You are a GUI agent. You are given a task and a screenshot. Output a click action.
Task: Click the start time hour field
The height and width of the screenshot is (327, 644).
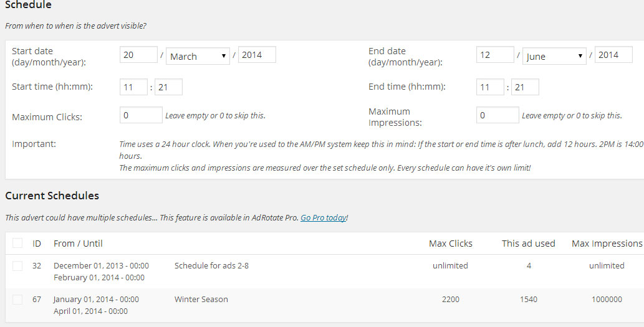pos(133,87)
